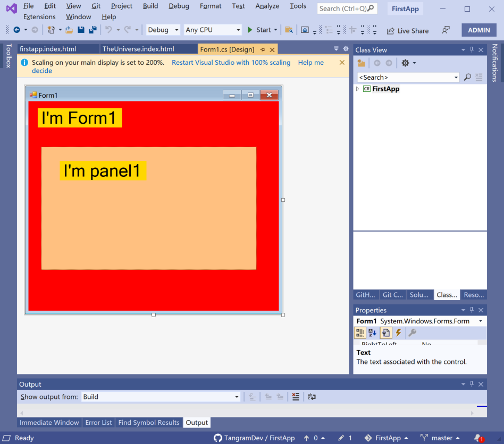This screenshot has width=504, height=444.
Task: Click the Live Share button
Action: (408, 31)
